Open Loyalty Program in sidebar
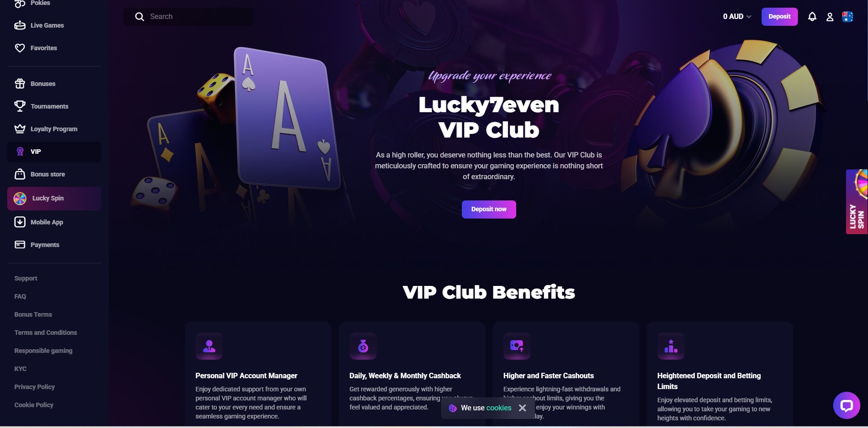 54,129
